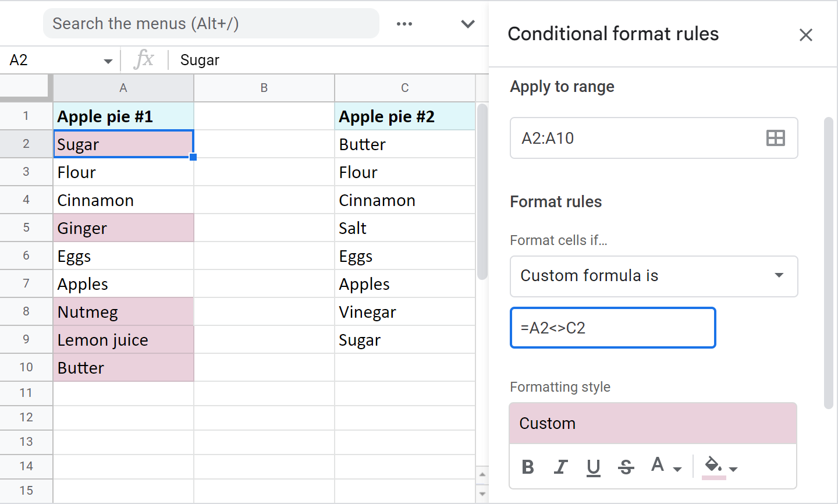Open the text color icon in Formatting style
The width and height of the screenshot is (838, 504).
tap(658, 464)
